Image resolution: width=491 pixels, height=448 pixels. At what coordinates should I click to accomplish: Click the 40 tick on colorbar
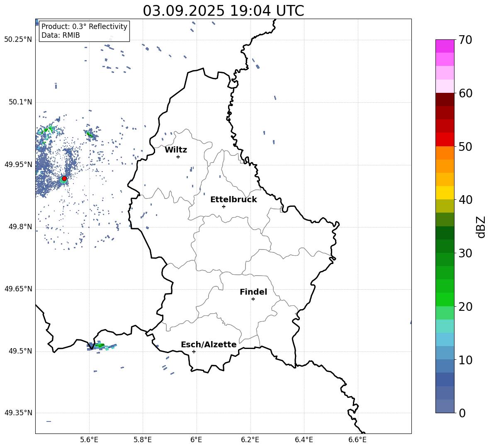point(465,200)
